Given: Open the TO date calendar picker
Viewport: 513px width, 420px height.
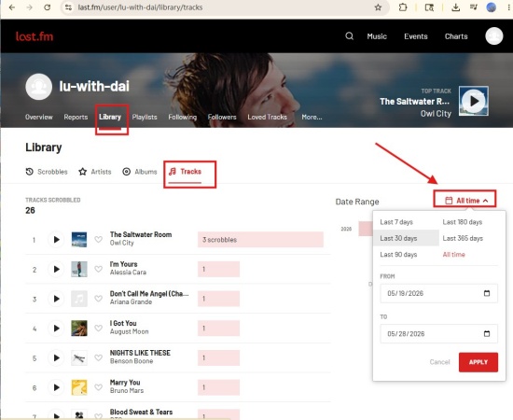Looking at the screenshot, I should (487, 333).
